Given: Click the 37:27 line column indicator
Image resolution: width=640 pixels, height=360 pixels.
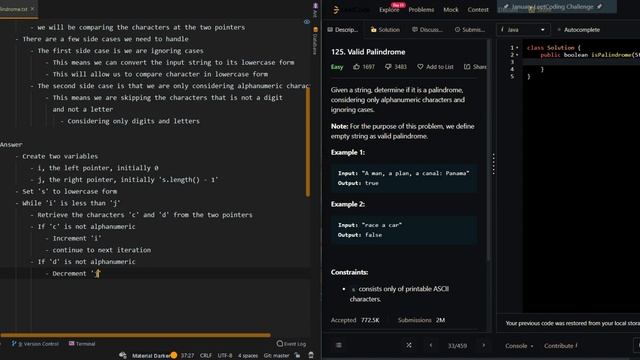Looking at the screenshot, I should point(187,356).
